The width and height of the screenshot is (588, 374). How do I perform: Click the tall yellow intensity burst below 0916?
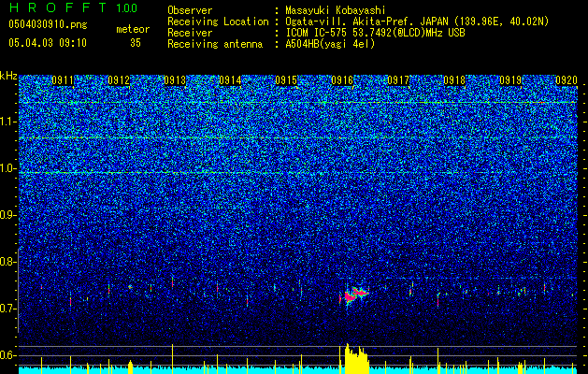tap(356, 359)
